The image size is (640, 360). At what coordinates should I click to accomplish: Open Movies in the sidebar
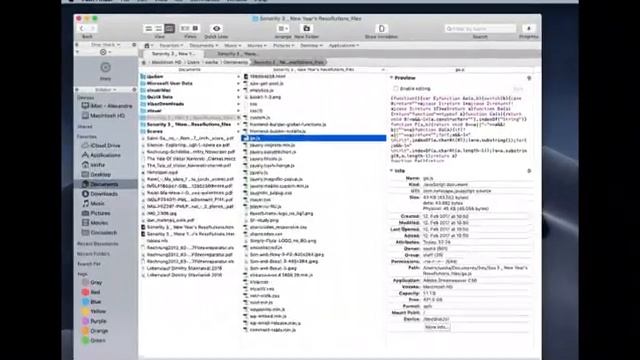pos(95,223)
